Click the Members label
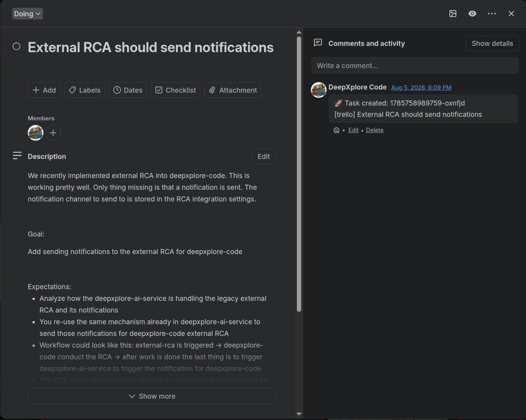The width and height of the screenshot is (526, 420). pyautogui.click(x=41, y=118)
